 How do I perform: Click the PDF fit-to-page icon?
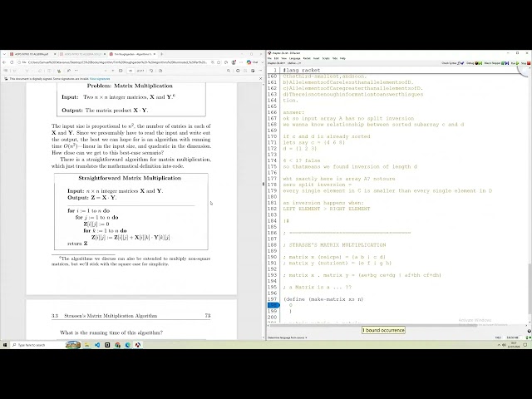(x=121, y=71)
